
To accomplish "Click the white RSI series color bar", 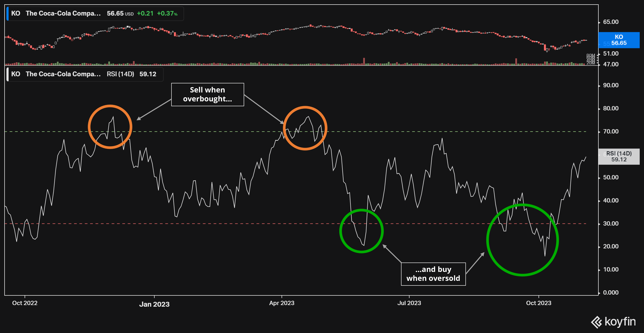I will pyautogui.click(x=7, y=74).
